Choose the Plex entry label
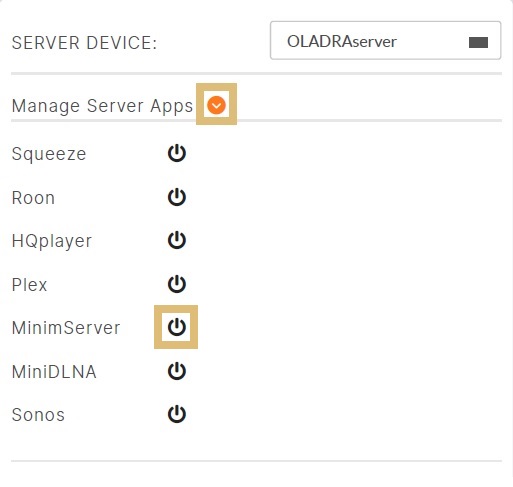The image size is (513, 487). pyautogui.click(x=29, y=285)
